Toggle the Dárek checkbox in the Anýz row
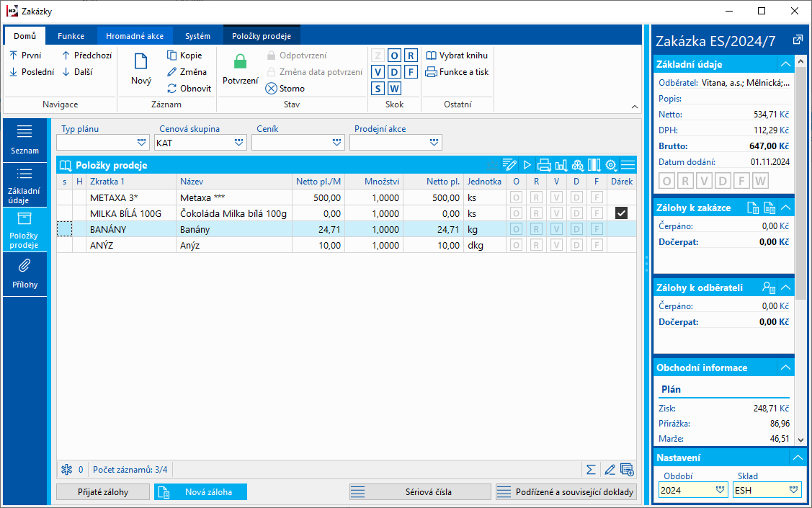The width and height of the screenshot is (812, 508). [x=621, y=245]
